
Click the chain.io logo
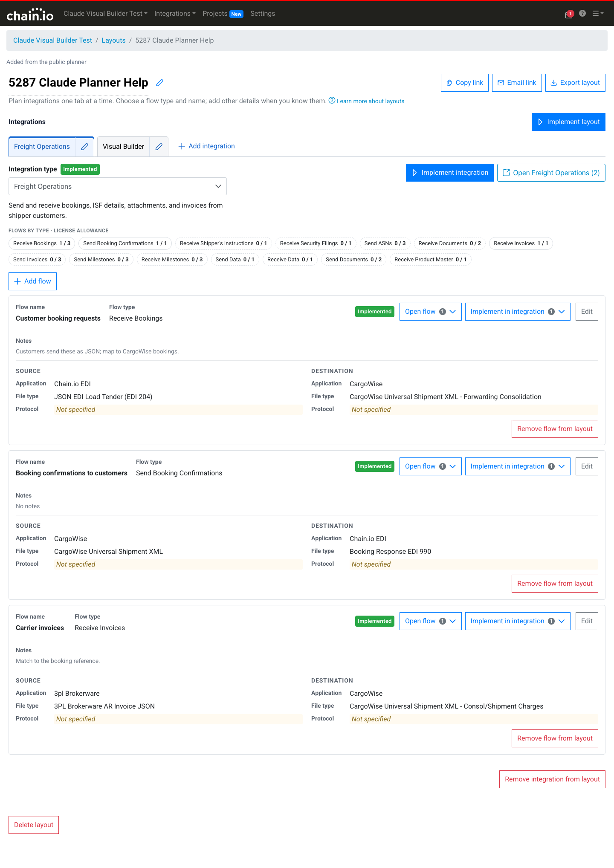tap(30, 14)
